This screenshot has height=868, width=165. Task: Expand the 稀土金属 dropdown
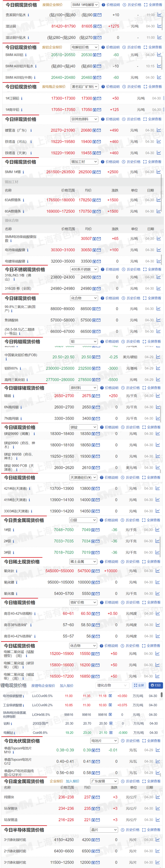[x=83, y=561]
